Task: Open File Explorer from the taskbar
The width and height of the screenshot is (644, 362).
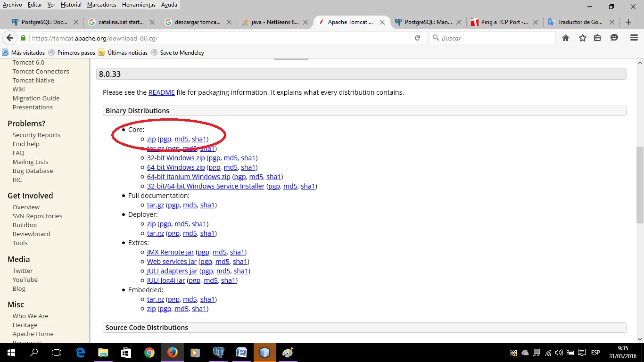Action: 103,353
